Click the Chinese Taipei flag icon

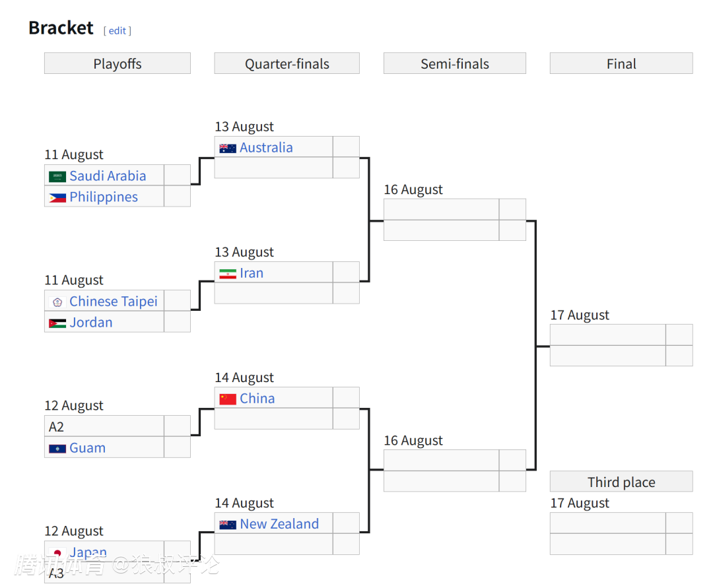click(x=57, y=302)
